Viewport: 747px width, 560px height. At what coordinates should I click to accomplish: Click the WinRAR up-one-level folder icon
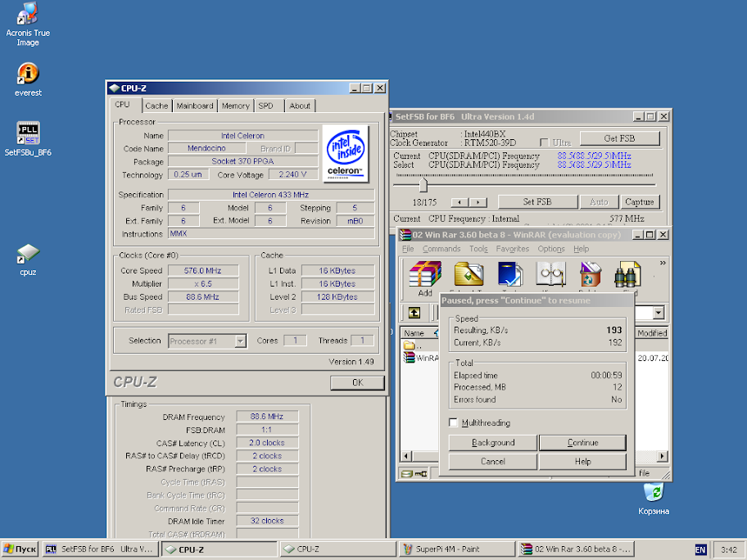414,313
